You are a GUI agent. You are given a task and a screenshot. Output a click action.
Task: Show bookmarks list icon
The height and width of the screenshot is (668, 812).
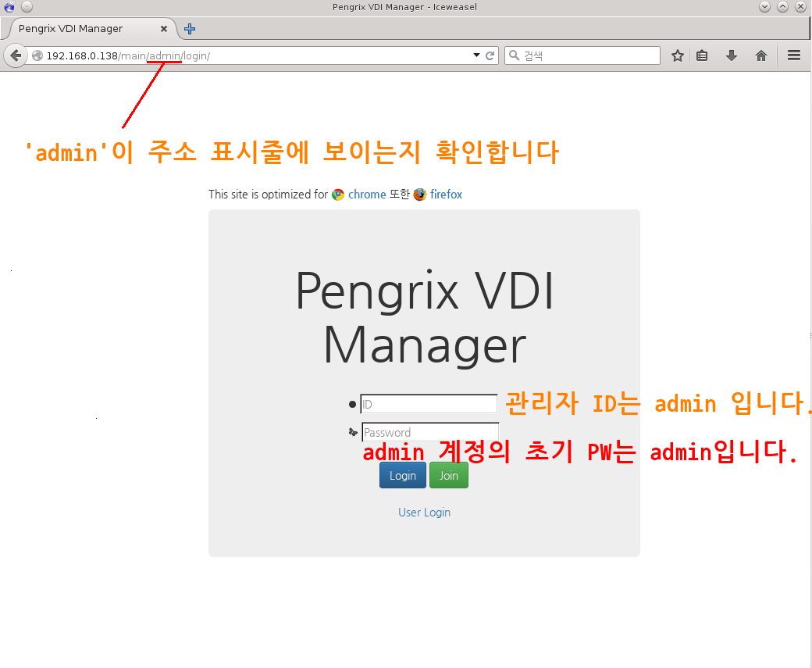pyautogui.click(x=702, y=55)
